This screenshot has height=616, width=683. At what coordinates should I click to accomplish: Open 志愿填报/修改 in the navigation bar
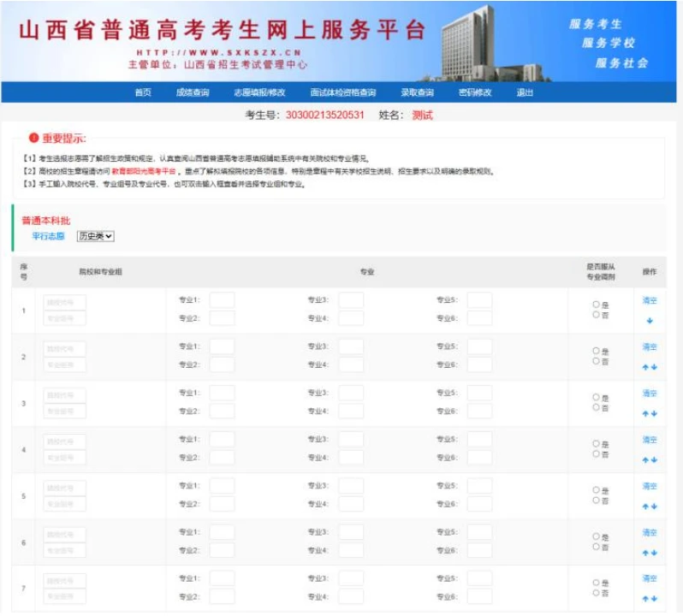point(259,92)
